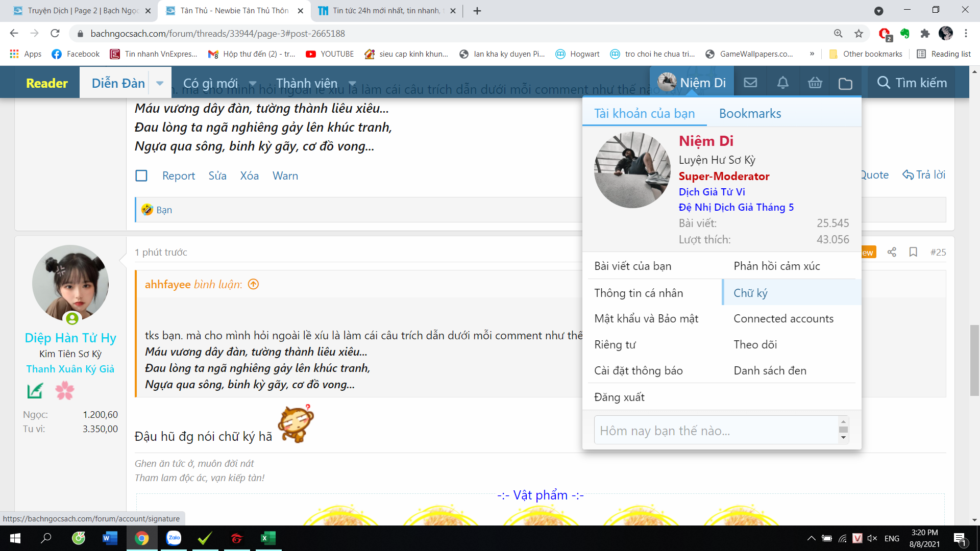The image size is (980, 551).
Task: Bookmark this page with Chrome star icon
Action: [x=859, y=34]
